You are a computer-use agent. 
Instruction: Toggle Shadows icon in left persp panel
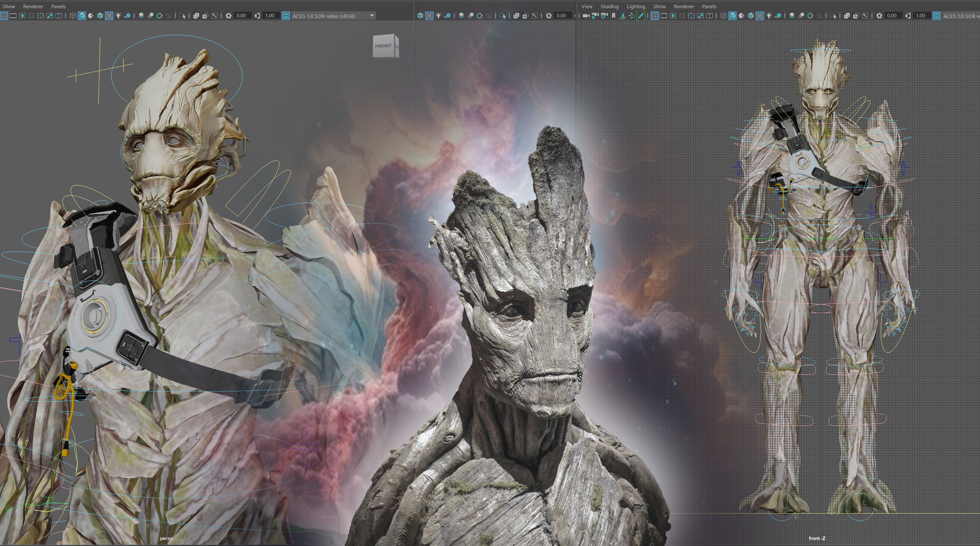point(127,16)
